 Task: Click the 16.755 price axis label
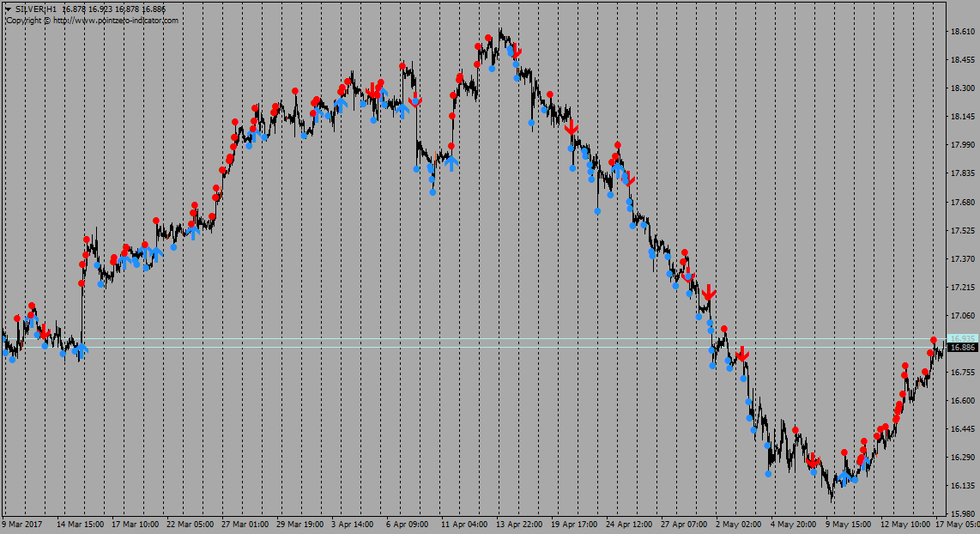click(x=963, y=373)
